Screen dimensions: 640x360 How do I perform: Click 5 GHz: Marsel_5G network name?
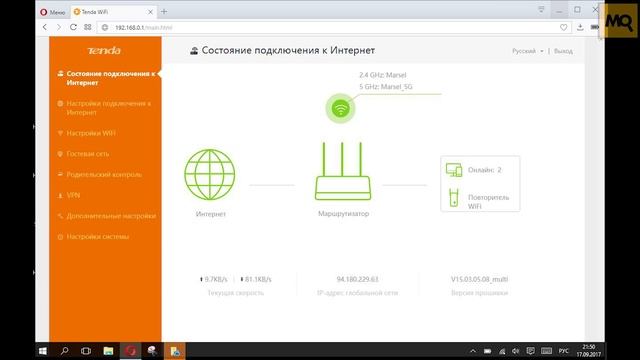coord(386,87)
